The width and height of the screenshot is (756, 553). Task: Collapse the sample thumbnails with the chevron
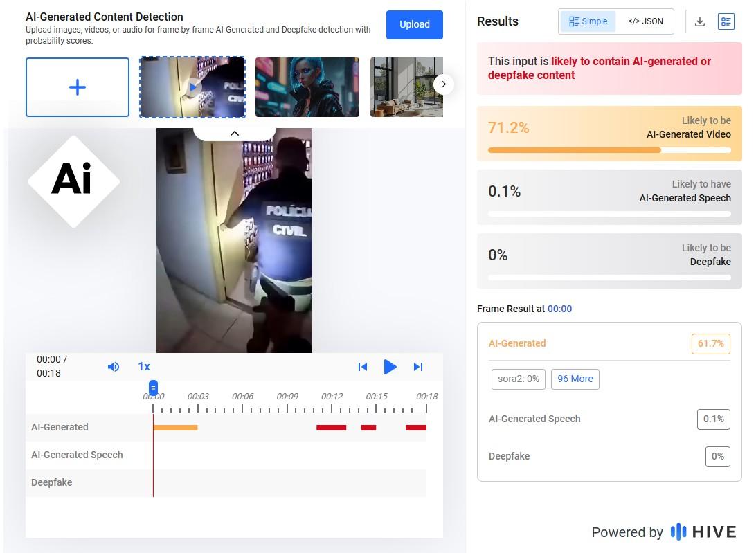[x=234, y=133]
